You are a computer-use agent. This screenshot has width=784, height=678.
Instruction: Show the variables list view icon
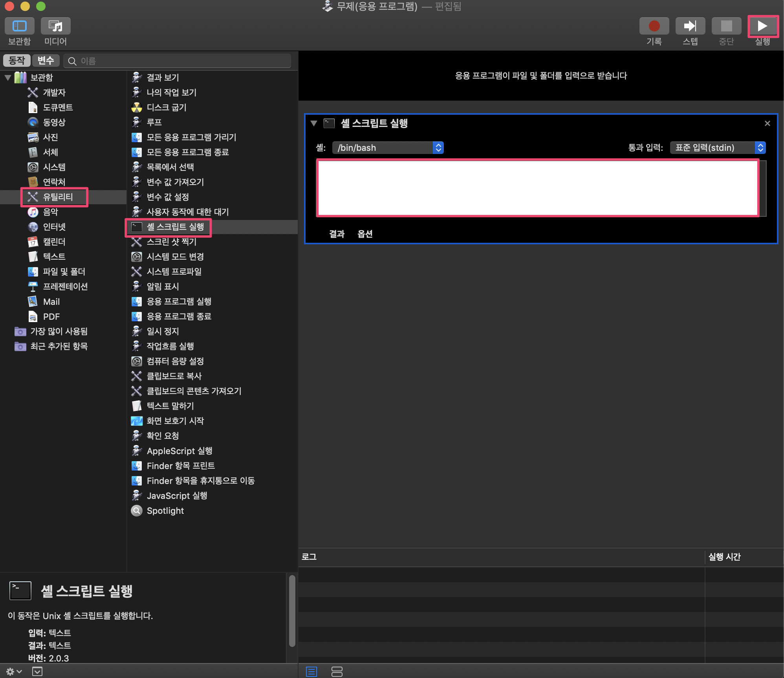337,671
